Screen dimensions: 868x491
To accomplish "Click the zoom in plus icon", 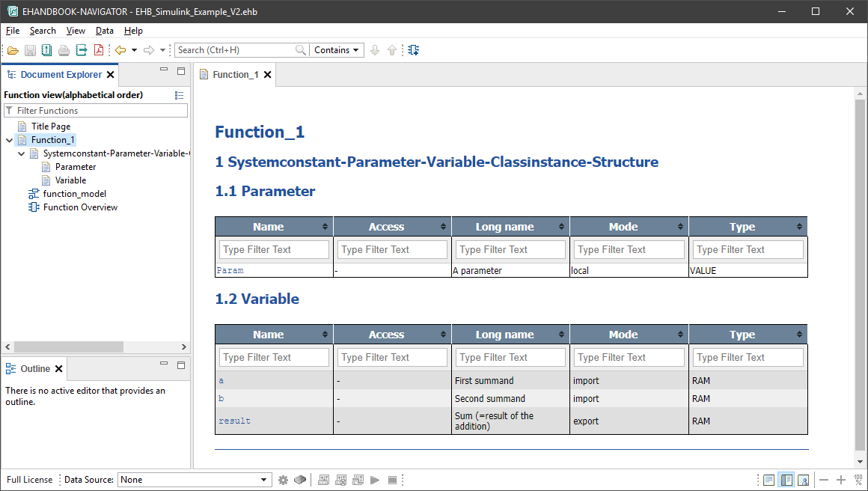I will 841,480.
